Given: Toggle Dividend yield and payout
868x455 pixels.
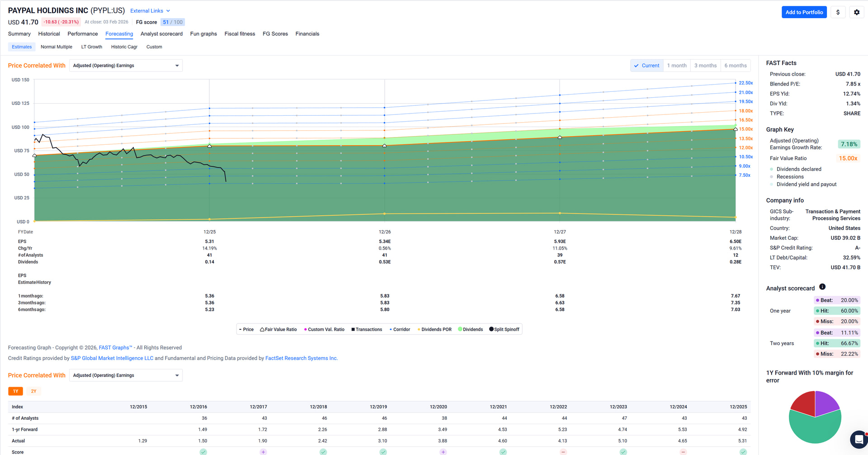Looking at the screenshot, I should (806, 185).
